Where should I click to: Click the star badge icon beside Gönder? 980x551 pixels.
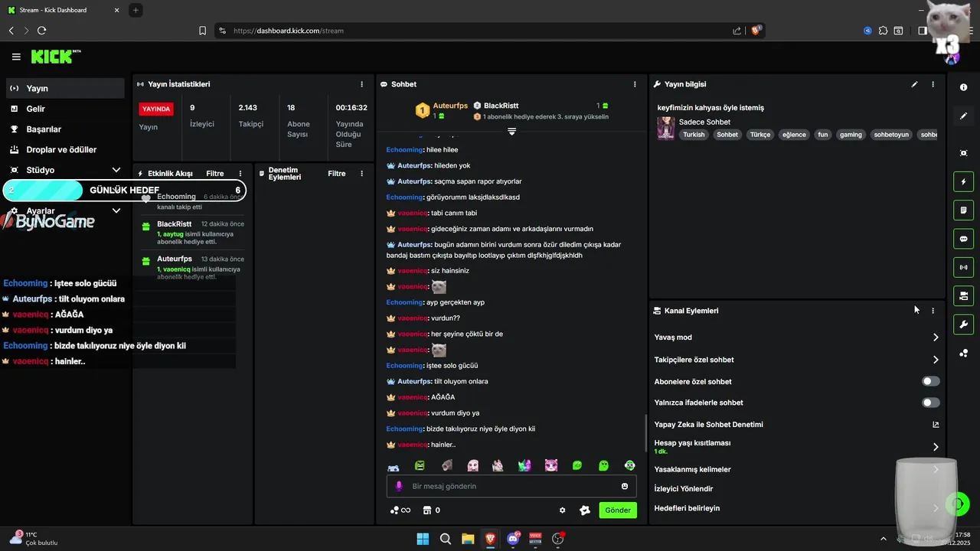coord(585,510)
